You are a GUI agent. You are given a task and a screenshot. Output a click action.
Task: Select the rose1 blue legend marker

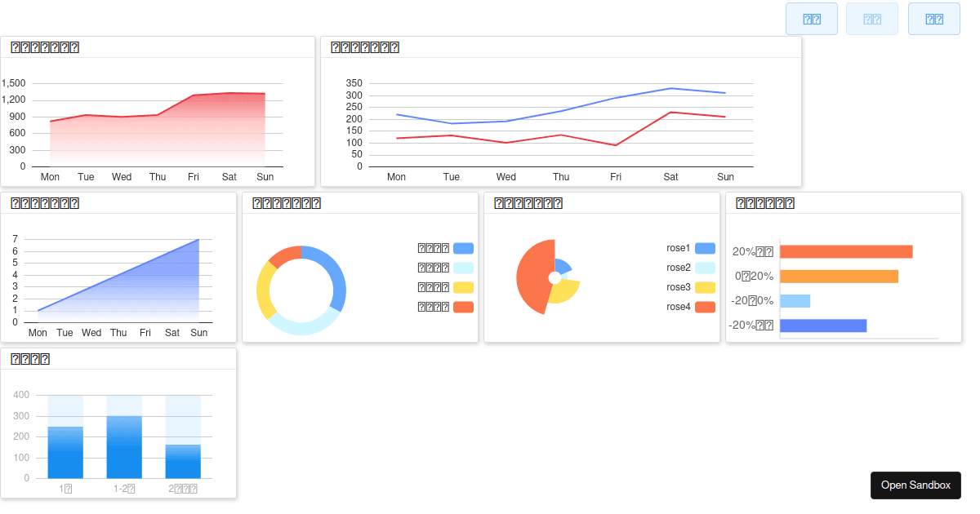click(x=703, y=248)
